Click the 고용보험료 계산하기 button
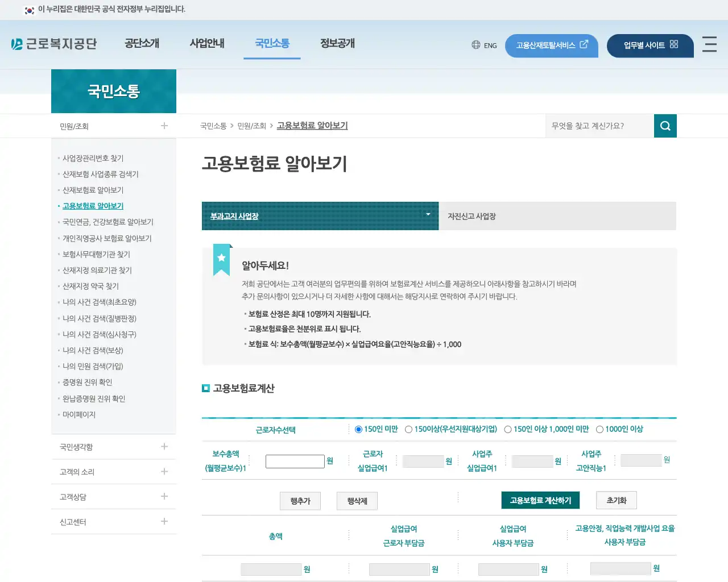 point(540,500)
